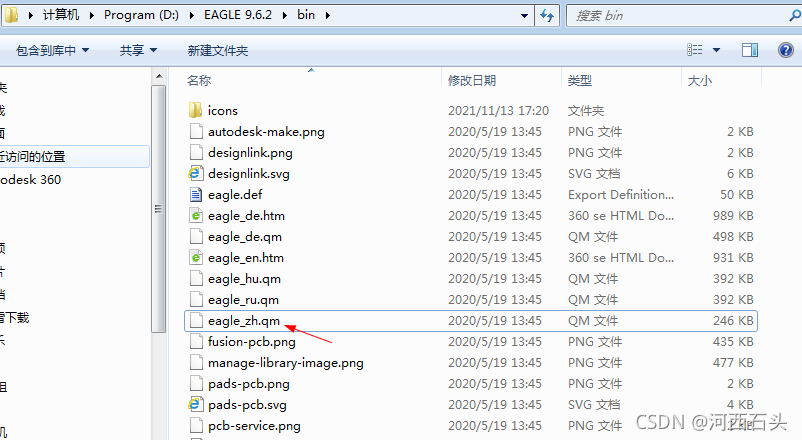Select the designlink.svg file icon
This screenshot has width=802, height=440.
point(195,173)
